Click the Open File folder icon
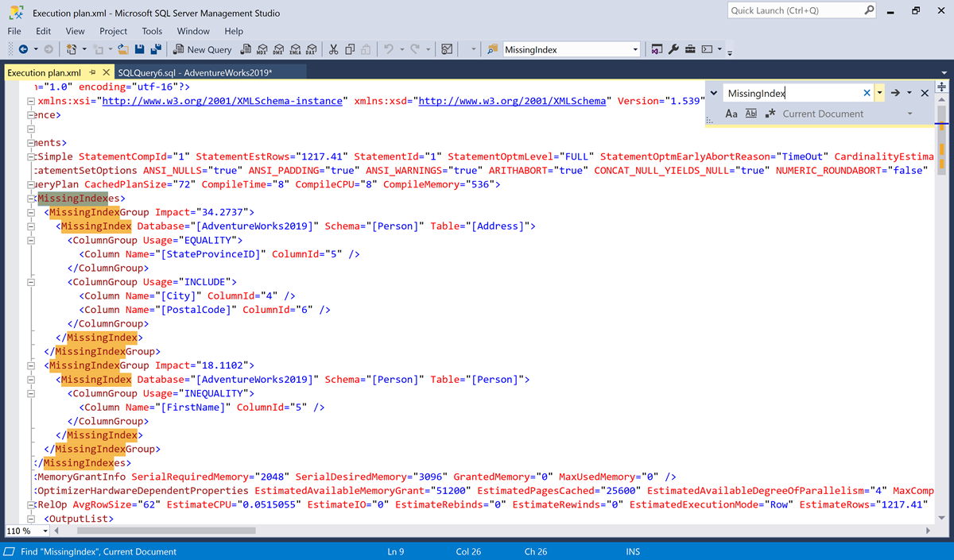This screenshot has width=954, height=560. click(123, 49)
